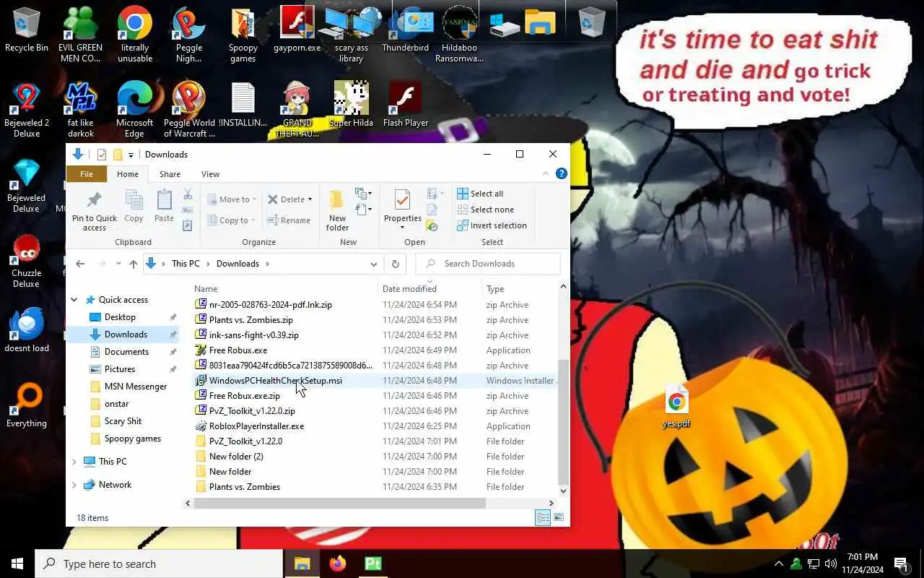Screen dimensions: 924x578
Task: Open Spoopy games folder in navigation pane
Action: [x=133, y=439]
